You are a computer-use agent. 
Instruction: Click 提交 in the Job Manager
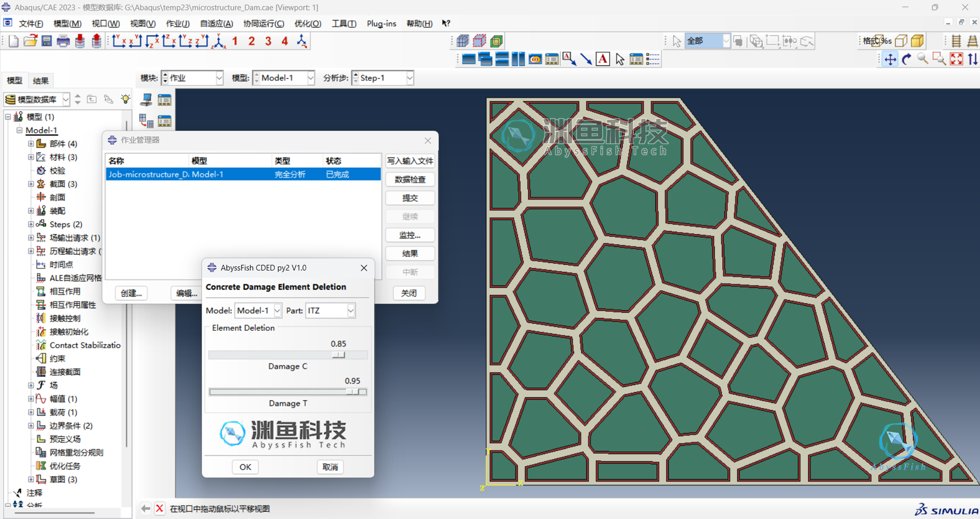[410, 198]
